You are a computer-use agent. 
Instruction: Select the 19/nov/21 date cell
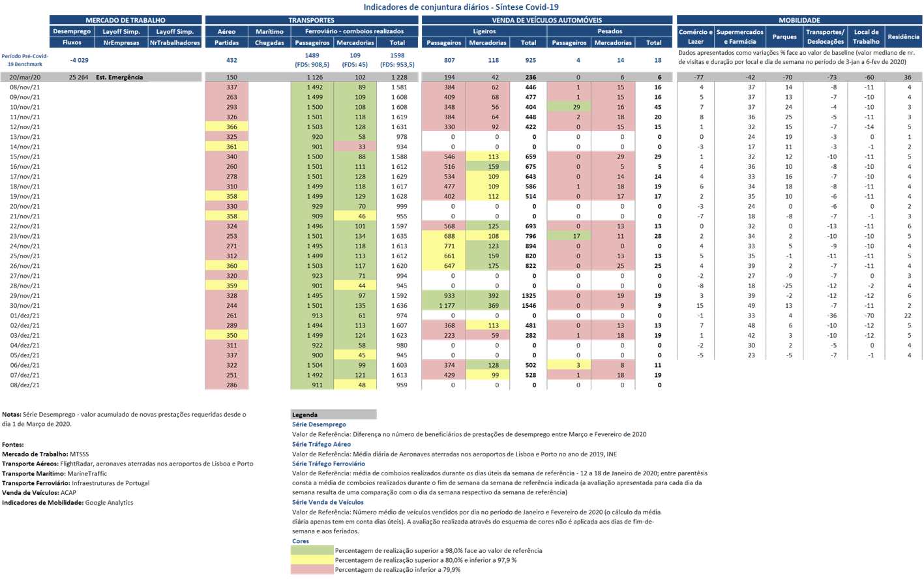click(x=25, y=196)
